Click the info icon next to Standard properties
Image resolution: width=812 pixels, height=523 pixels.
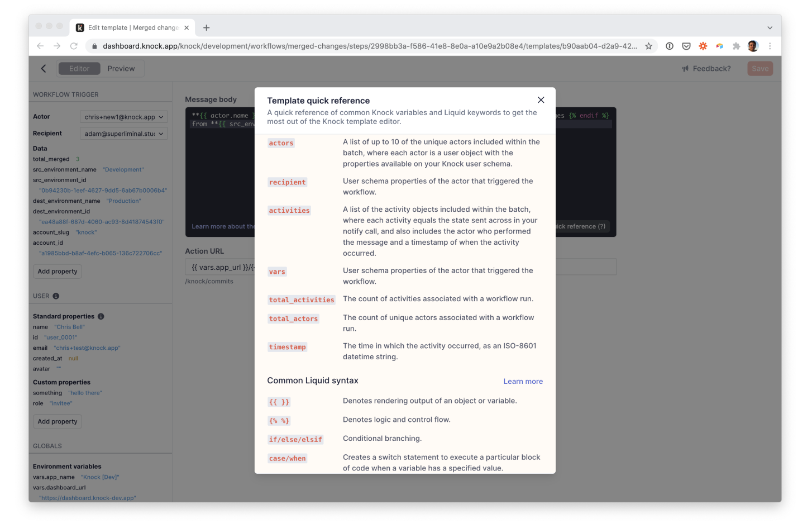click(x=102, y=316)
